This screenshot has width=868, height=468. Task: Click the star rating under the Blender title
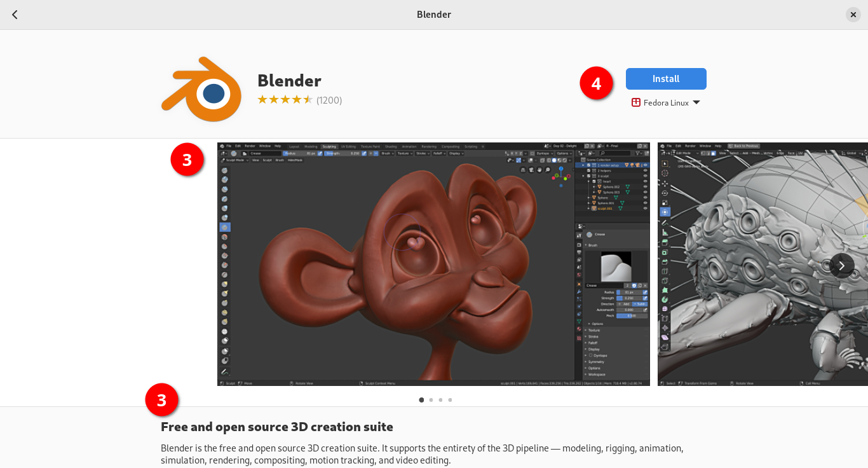285,100
